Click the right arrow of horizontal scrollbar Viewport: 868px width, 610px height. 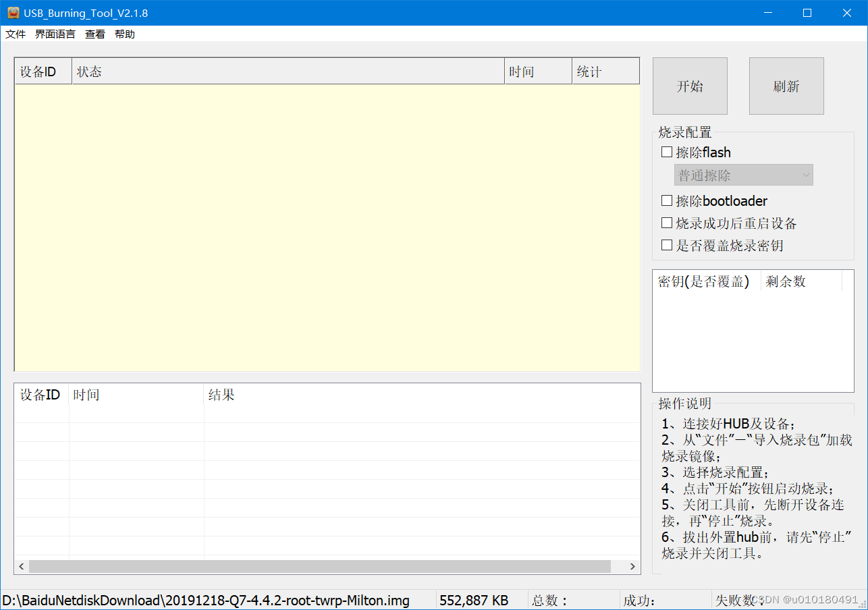pyautogui.click(x=632, y=566)
